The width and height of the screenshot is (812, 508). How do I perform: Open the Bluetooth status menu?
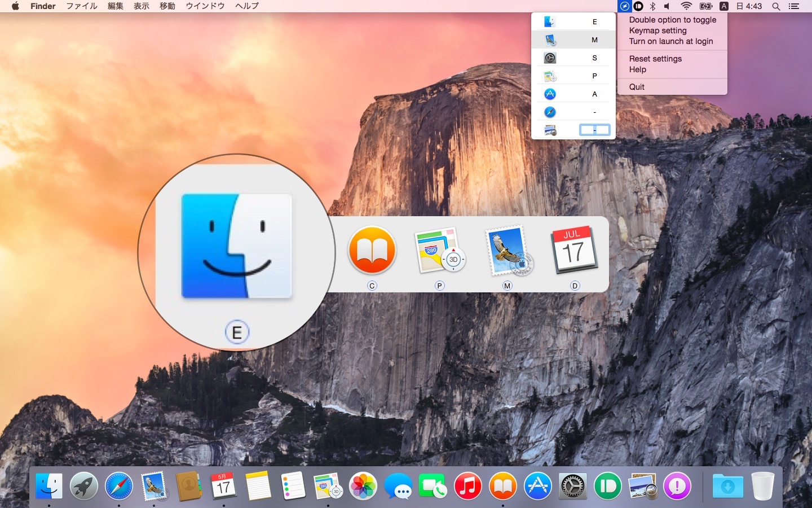pos(653,6)
